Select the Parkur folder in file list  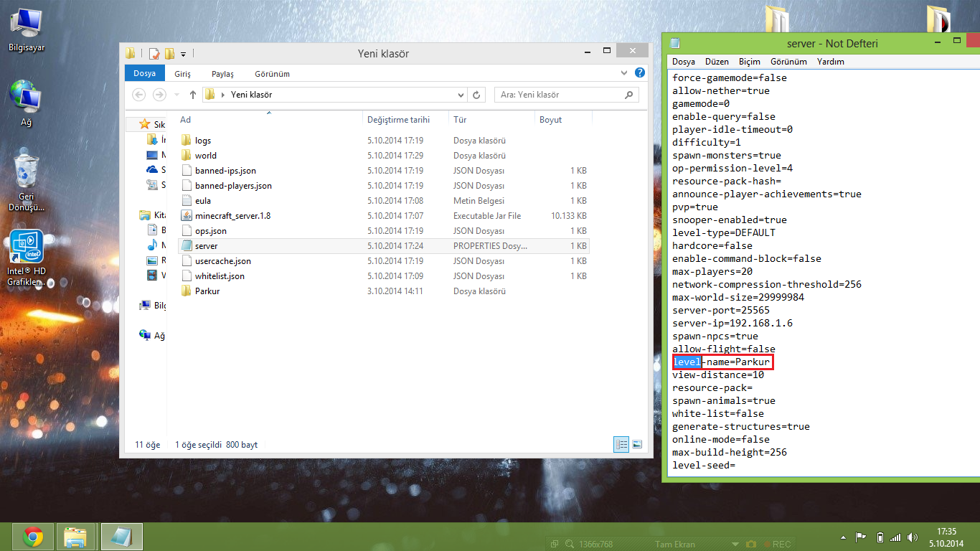pyautogui.click(x=383, y=291)
